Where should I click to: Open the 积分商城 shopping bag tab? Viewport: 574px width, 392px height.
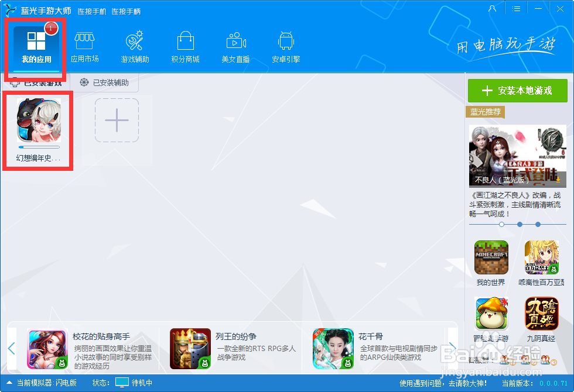185,48
